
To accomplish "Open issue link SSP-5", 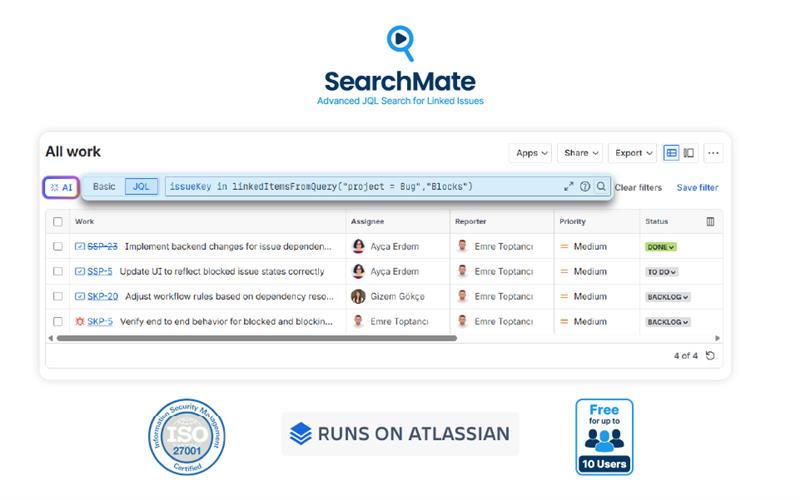I will pyautogui.click(x=99, y=271).
